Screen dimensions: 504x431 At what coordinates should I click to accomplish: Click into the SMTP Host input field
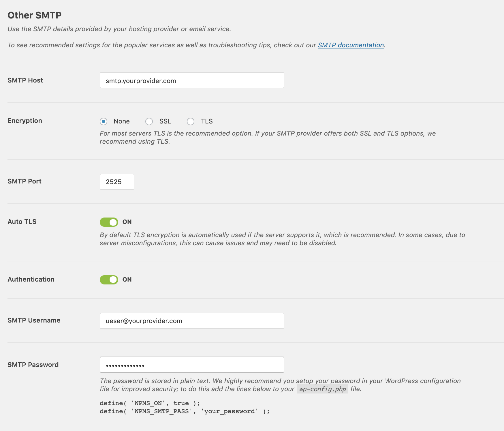click(192, 80)
